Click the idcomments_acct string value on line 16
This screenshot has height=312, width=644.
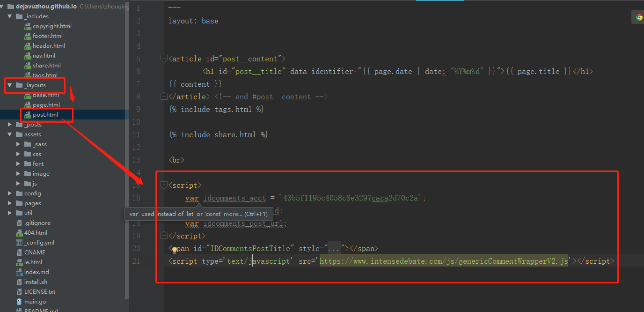click(351, 198)
